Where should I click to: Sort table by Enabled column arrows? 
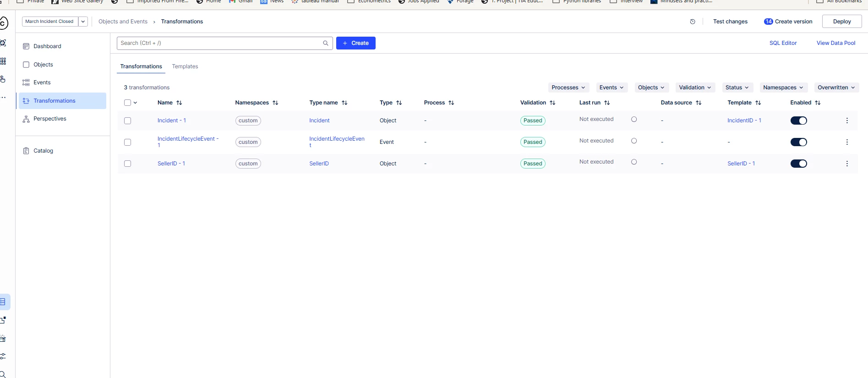818,103
